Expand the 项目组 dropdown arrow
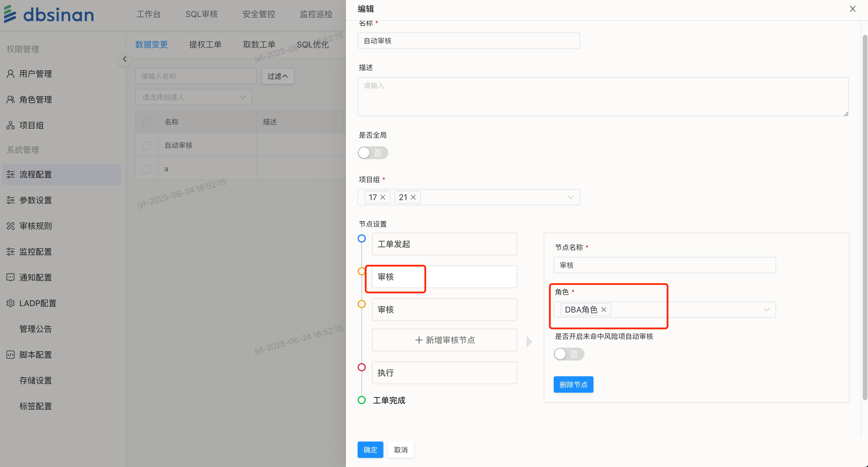The height and width of the screenshot is (467, 868). (570, 198)
